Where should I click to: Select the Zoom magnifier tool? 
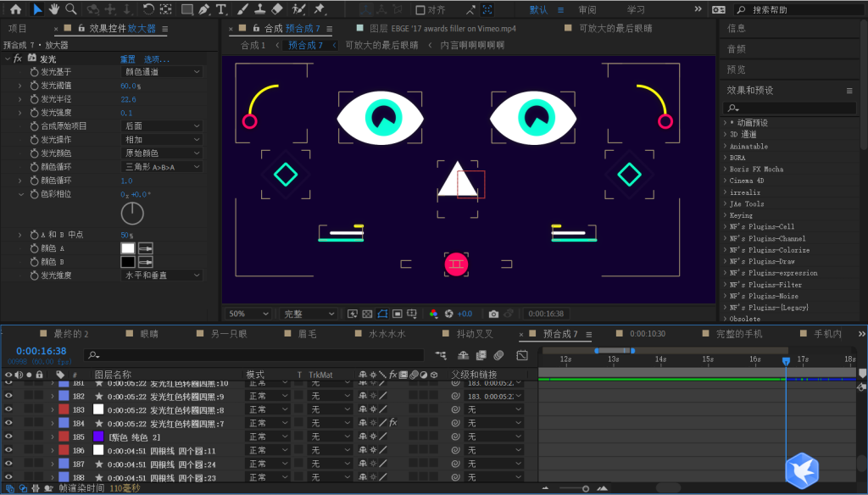(71, 9)
